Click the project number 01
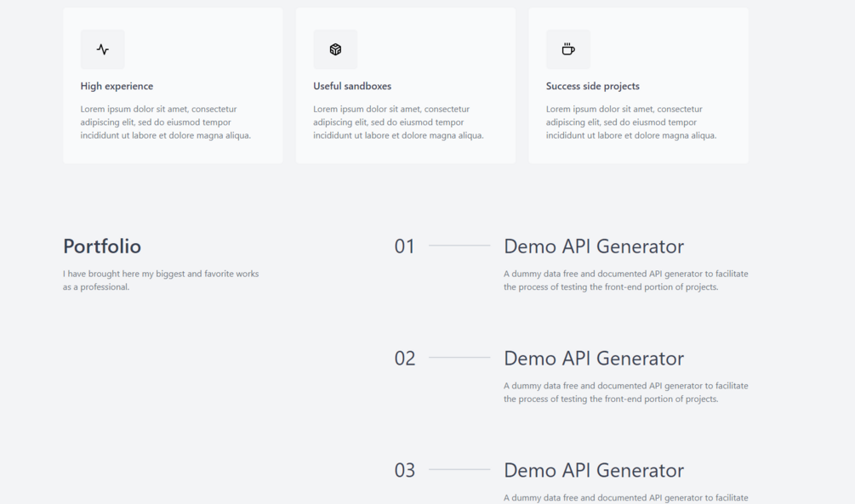The height and width of the screenshot is (504, 855). tap(405, 246)
